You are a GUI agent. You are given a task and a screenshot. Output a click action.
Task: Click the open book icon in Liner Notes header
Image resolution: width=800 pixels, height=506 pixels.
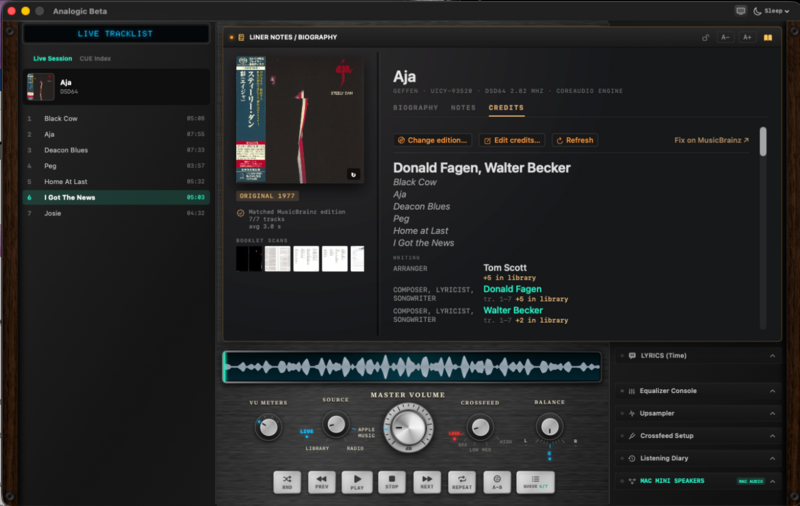click(768, 37)
